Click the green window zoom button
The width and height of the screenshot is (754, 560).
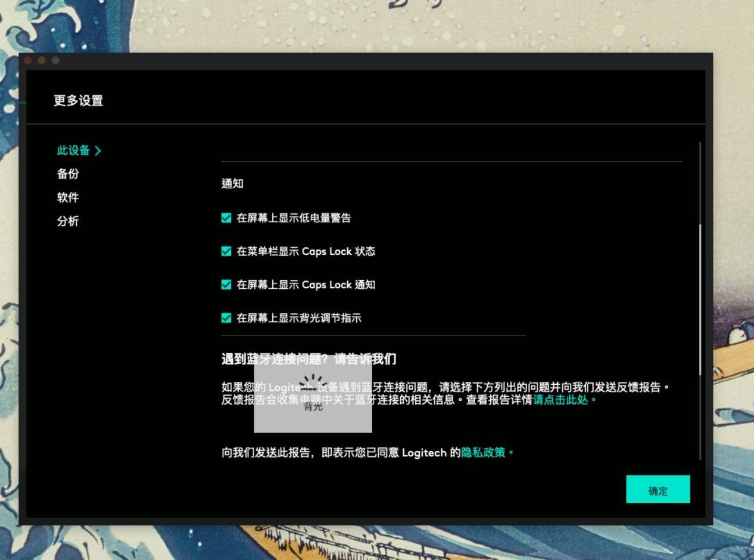pyautogui.click(x=55, y=60)
